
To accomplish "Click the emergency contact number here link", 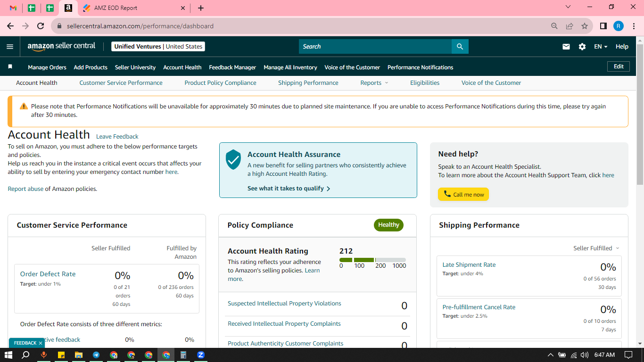I will (171, 172).
